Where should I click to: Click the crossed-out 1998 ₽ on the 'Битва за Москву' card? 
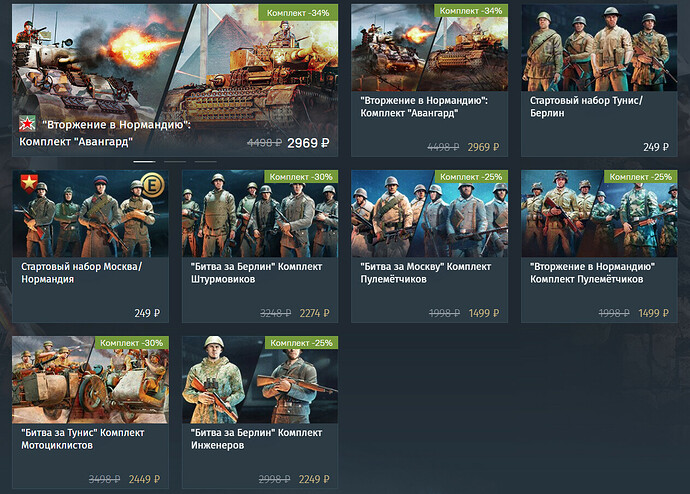pyautogui.click(x=444, y=313)
